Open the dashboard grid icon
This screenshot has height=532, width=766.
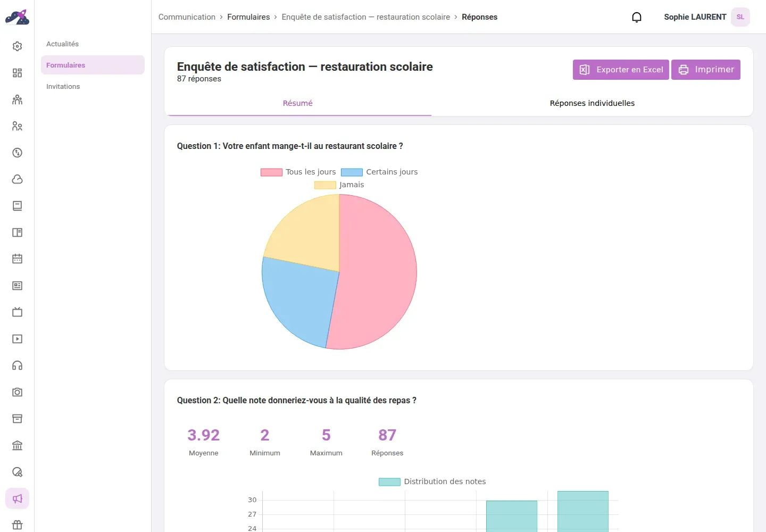click(x=17, y=73)
